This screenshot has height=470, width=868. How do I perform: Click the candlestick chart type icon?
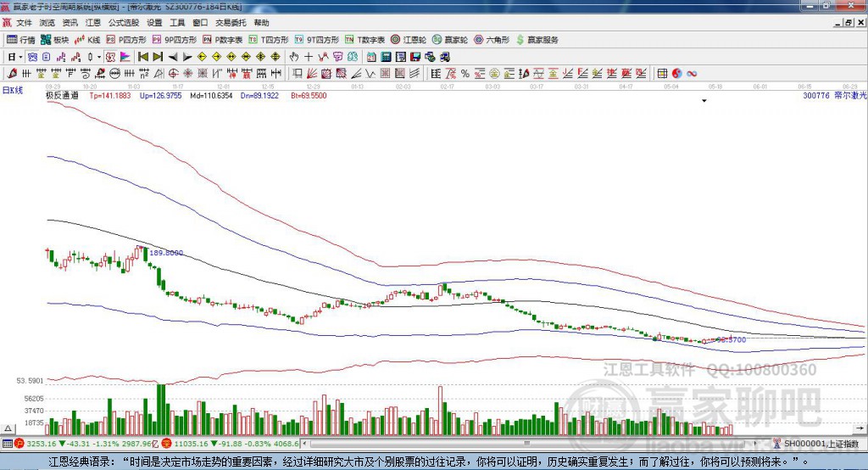coord(90,57)
